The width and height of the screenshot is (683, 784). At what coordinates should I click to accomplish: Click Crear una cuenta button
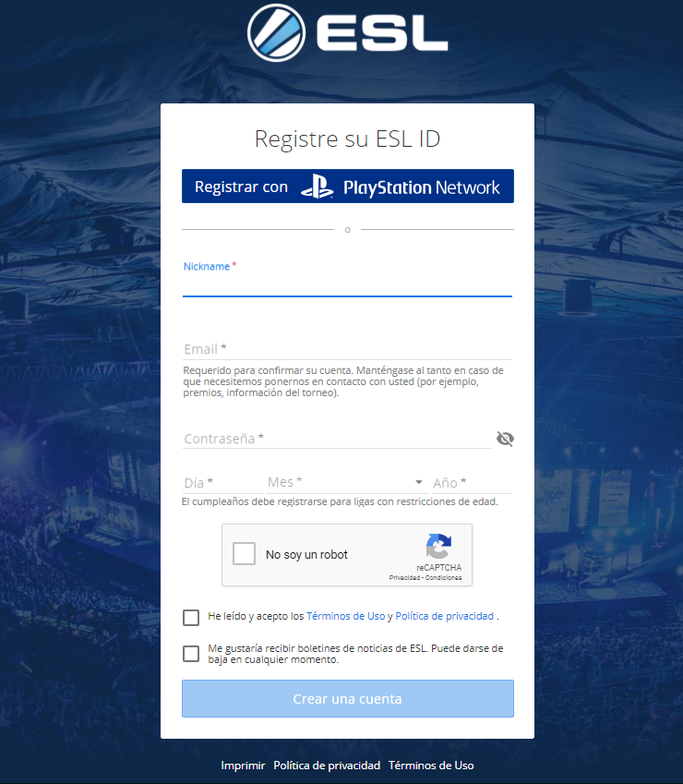pyautogui.click(x=348, y=698)
